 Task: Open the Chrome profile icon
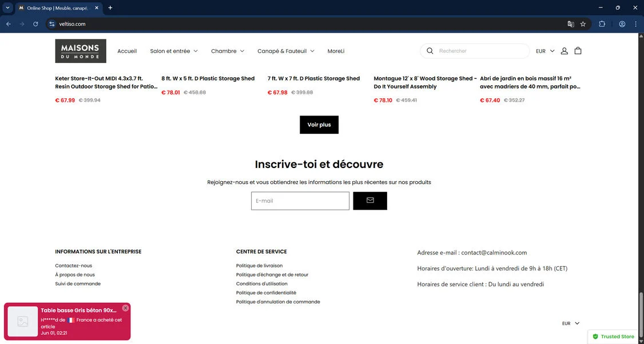pyautogui.click(x=622, y=24)
